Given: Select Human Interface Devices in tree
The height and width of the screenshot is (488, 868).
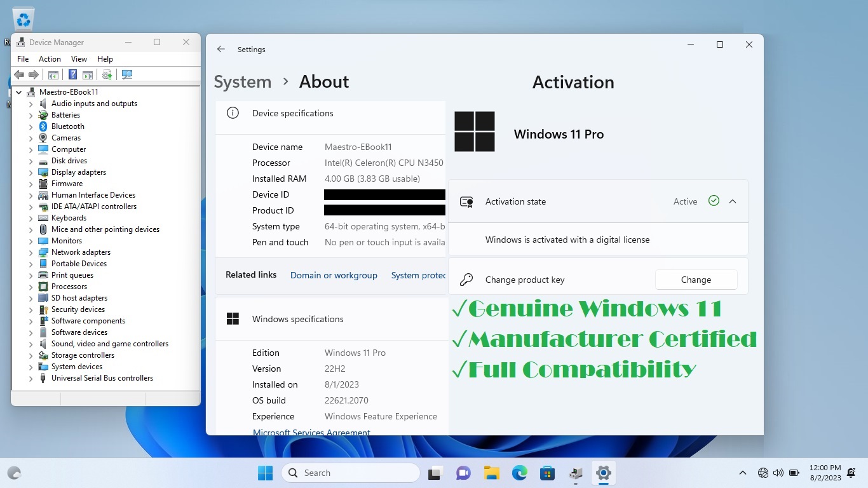Looking at the screenshot, I should click(93, 195).
